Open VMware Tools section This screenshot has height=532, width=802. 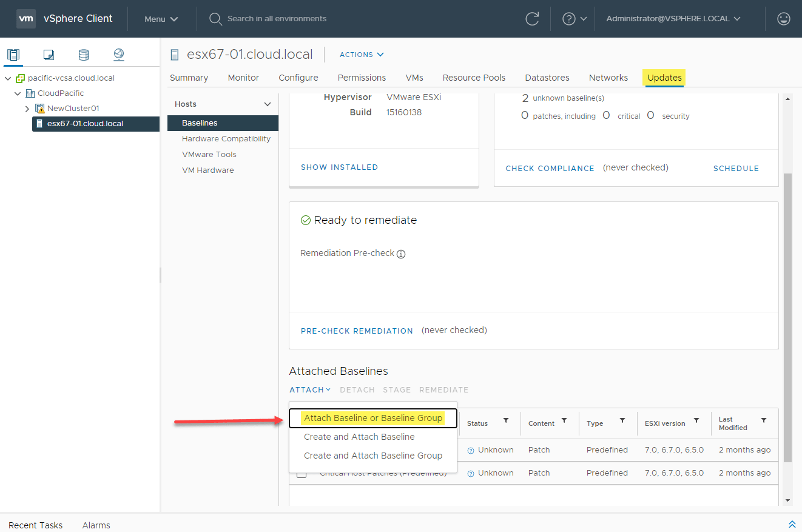209,155
